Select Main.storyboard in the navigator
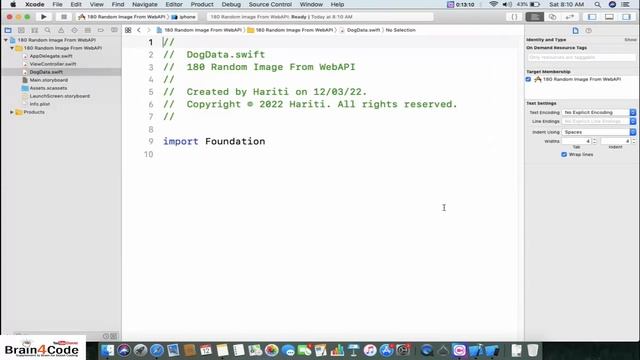The height and width of the screenshot is (360, 640). pyautogui.click(x=49, y=80)
